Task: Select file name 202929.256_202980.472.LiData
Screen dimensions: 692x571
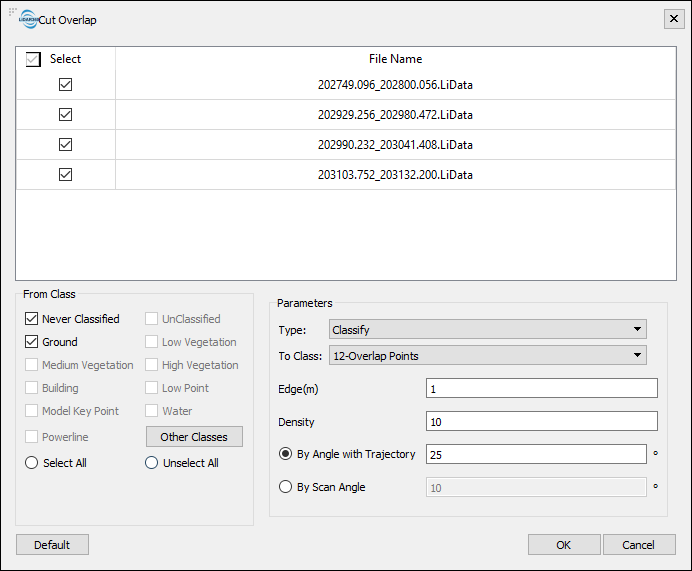Action: 395,115
